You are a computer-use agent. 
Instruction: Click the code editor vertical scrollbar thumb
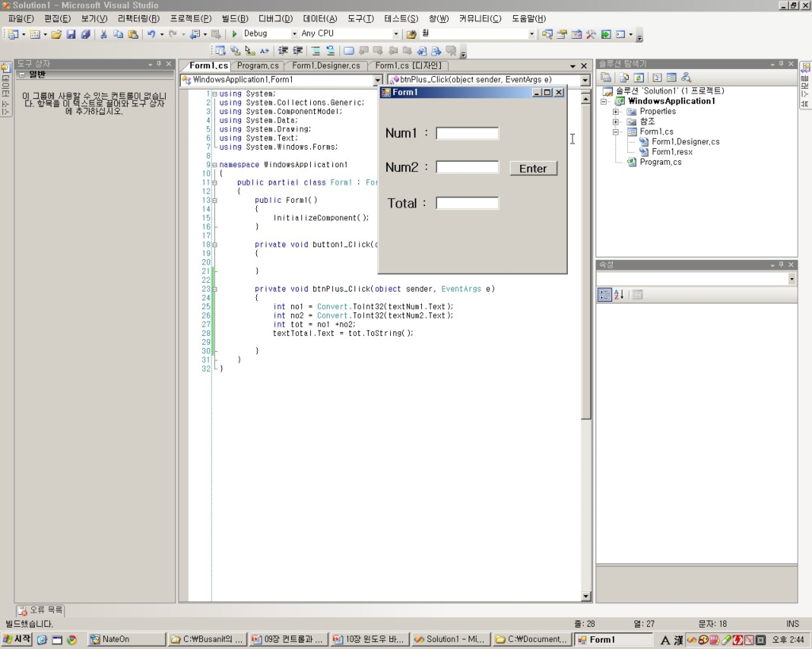(x=586, y=262)
